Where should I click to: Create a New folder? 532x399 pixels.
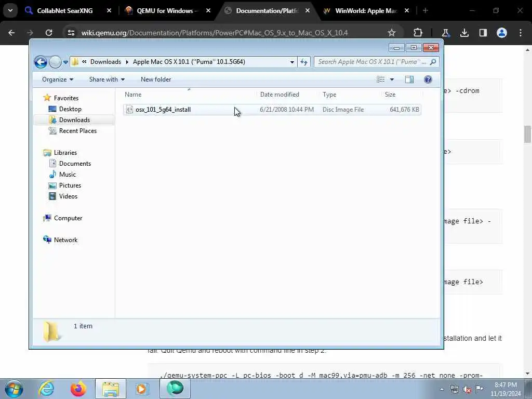point(156,79)
